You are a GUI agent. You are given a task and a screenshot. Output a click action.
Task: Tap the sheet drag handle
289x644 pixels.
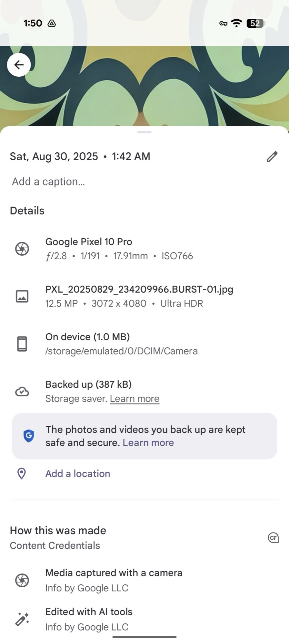144,132
